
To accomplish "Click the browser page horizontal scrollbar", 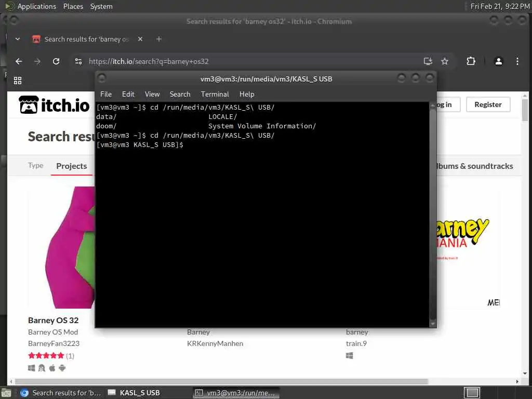I will [264, 381].
